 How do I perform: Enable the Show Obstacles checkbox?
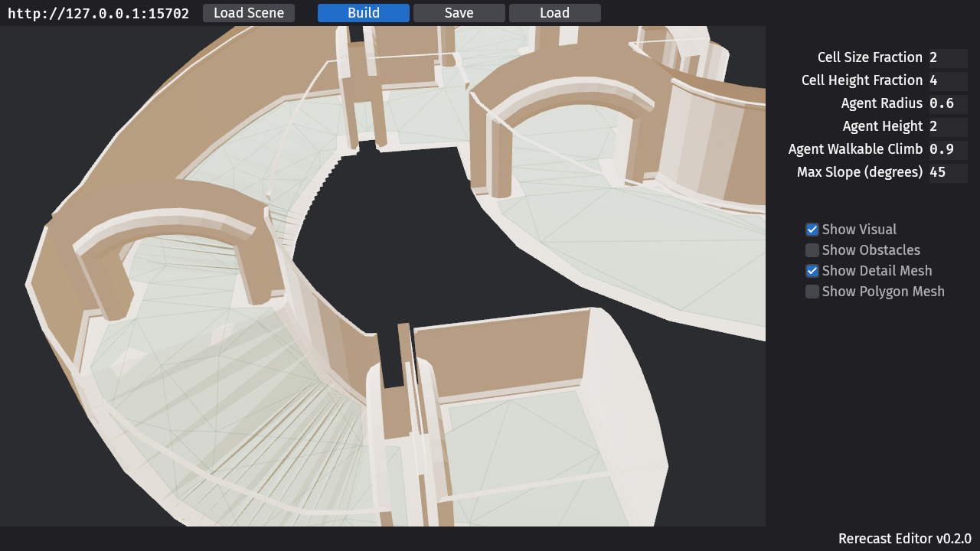[812, 249]
